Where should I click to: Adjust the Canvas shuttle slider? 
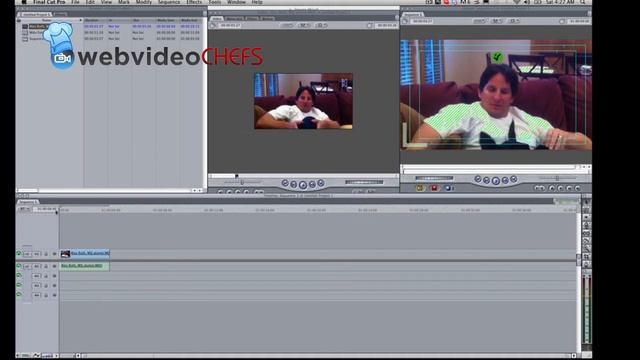(x=557, y=178)
